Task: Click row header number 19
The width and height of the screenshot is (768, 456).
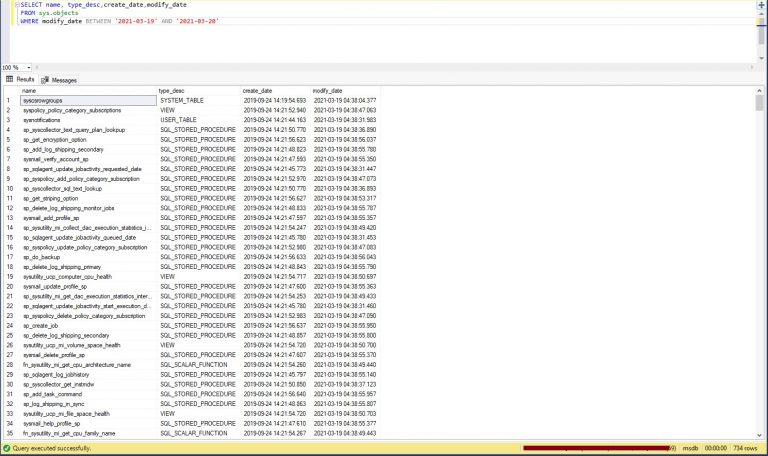Action: pyautogui.click(x=11, y=277)
